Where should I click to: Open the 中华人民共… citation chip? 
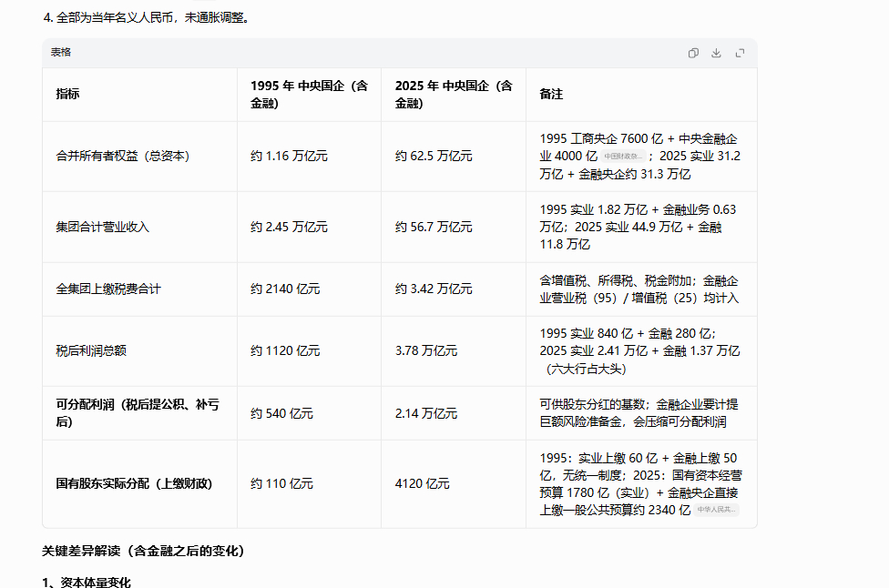716,510
